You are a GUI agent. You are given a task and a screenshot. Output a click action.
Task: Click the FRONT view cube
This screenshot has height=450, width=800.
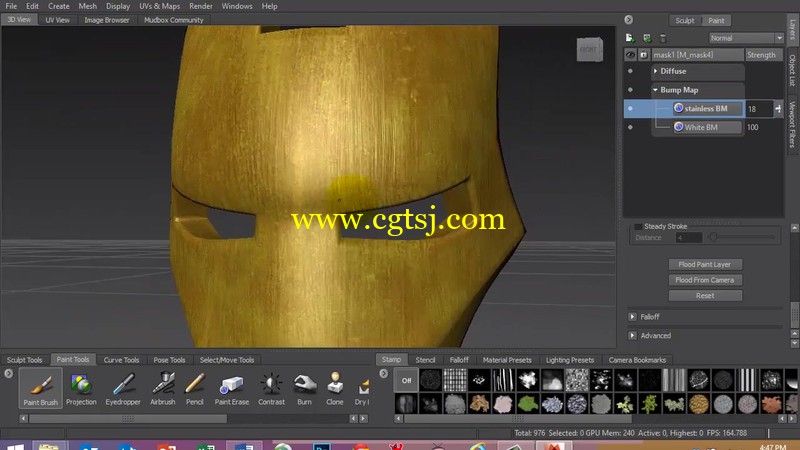[589, 49]
